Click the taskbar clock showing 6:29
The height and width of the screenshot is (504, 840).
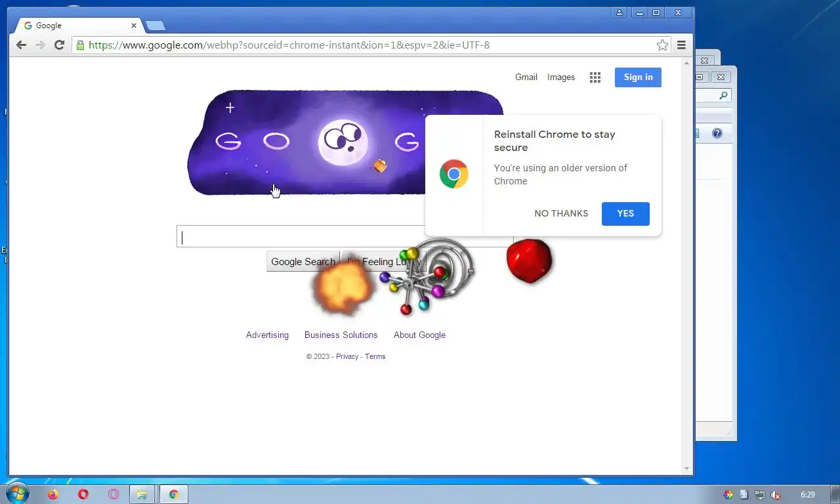pos(808,495)
